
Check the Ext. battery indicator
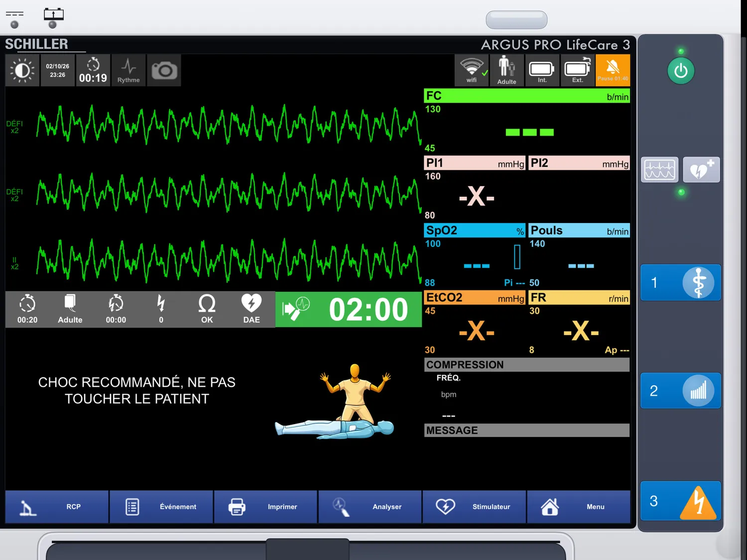577,71
